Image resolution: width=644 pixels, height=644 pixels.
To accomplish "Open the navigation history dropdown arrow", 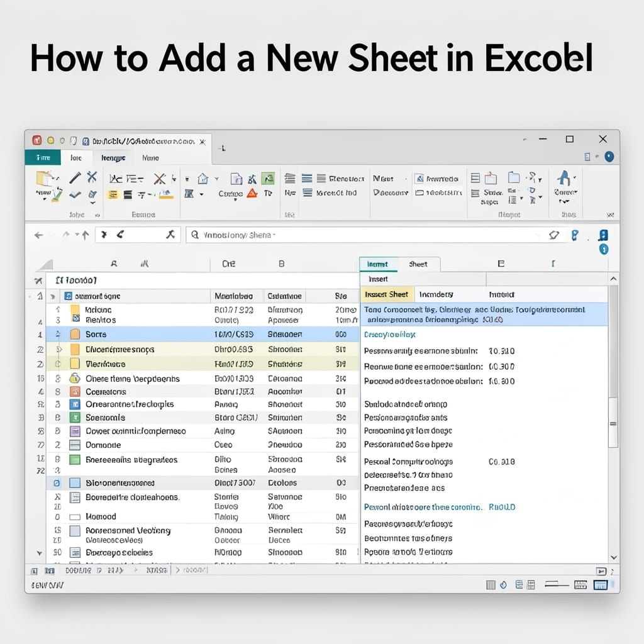I will 77,235.
